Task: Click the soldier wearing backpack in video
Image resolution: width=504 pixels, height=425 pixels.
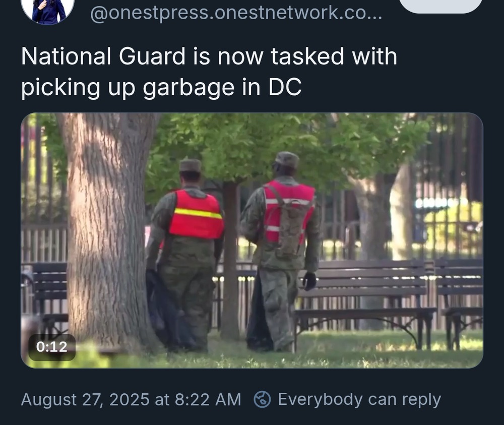Action: (x=280, y=251)
